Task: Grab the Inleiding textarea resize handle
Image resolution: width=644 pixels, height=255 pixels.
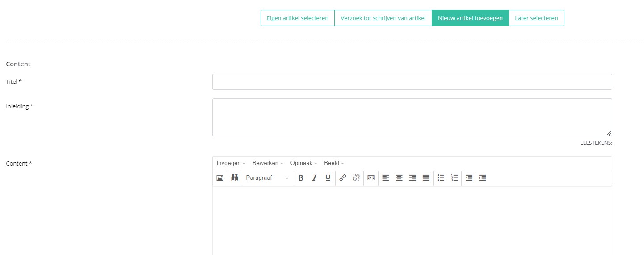Action: (609, 133)
